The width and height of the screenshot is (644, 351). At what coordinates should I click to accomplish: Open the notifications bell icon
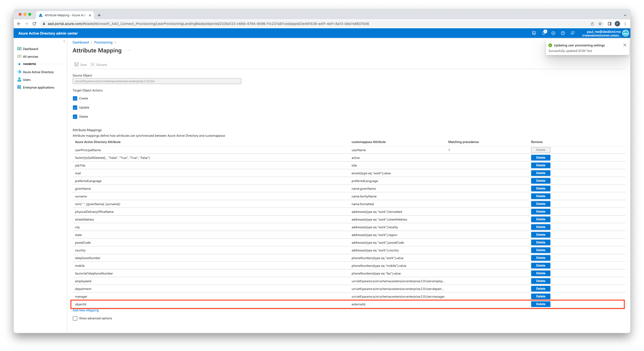tap(544, 33)
